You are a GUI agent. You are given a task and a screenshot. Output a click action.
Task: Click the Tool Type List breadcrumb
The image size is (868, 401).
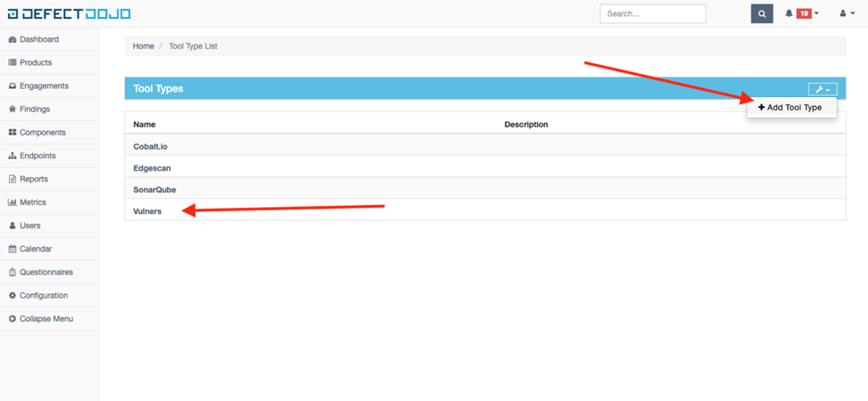(193, 46)
